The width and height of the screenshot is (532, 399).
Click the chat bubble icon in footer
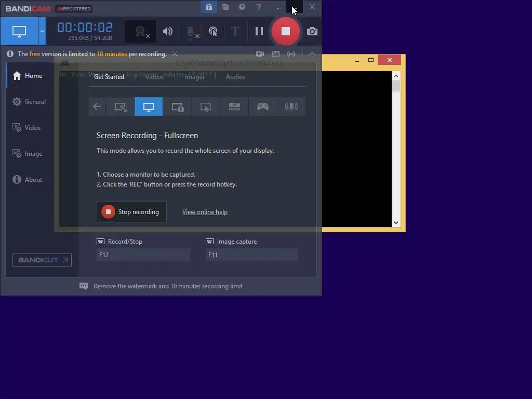[x=84, y=286]
